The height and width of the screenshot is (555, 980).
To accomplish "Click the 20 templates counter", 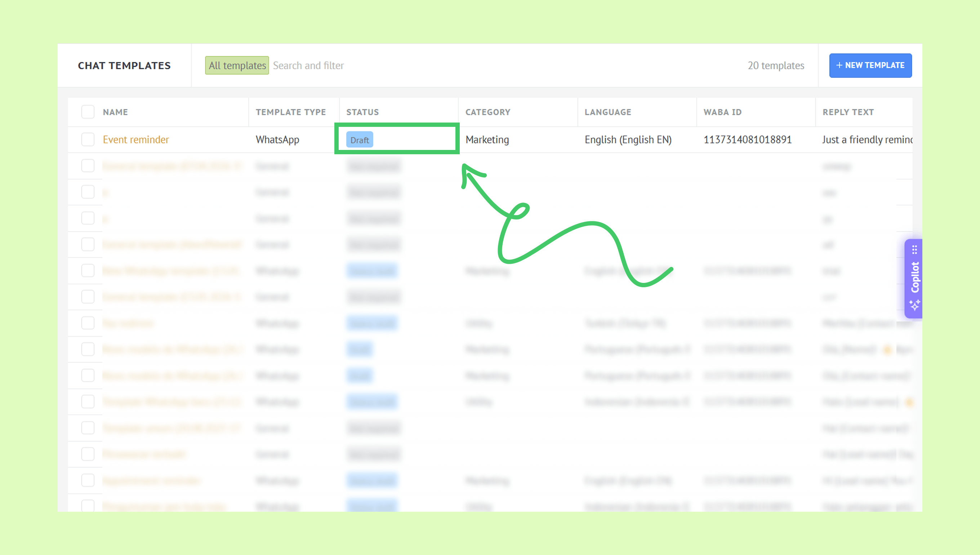I will pyautogui.click(x=776, y=66).
